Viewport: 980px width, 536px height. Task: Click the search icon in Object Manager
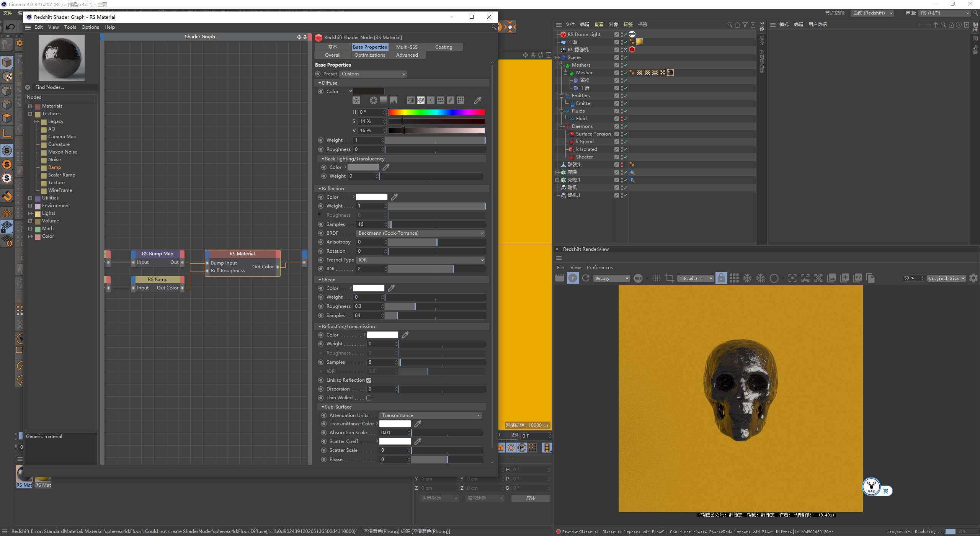(730, 25)
